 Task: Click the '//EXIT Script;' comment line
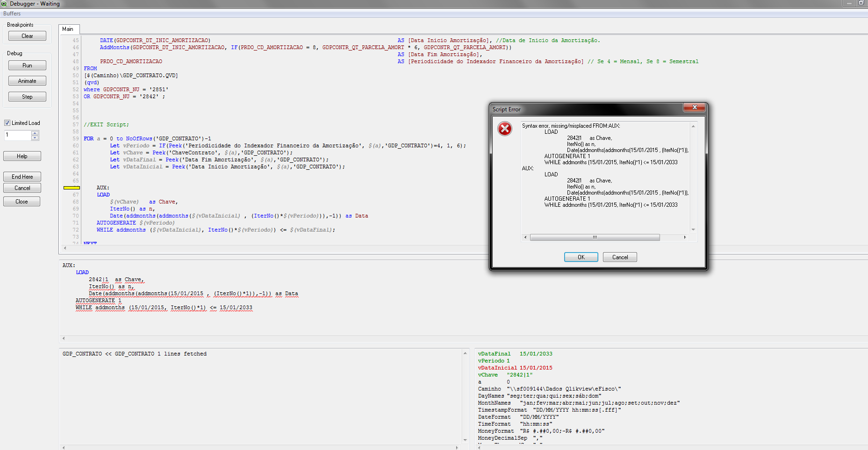[x=106, y=124]
